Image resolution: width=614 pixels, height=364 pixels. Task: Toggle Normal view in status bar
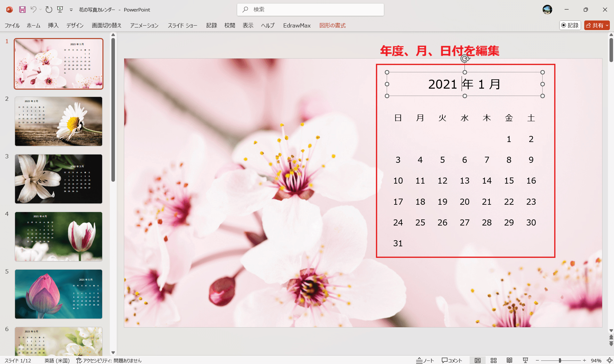(x=478, y=360)
